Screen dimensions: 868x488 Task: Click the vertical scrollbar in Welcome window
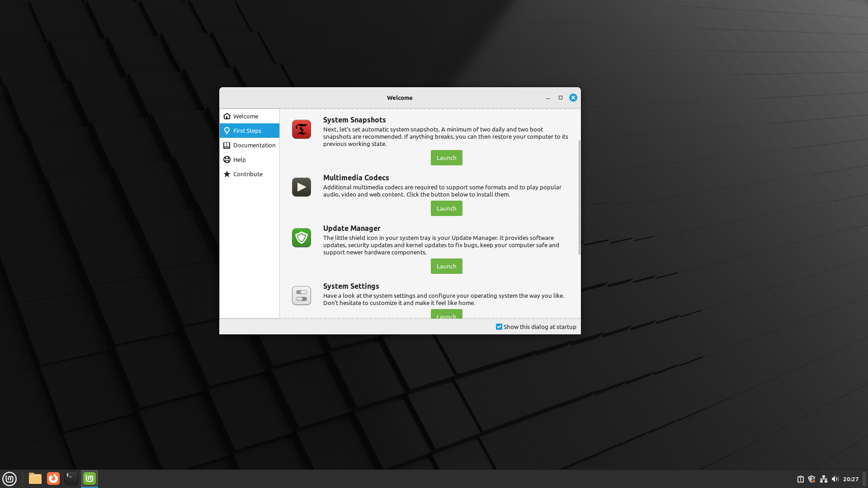[579, 197]
